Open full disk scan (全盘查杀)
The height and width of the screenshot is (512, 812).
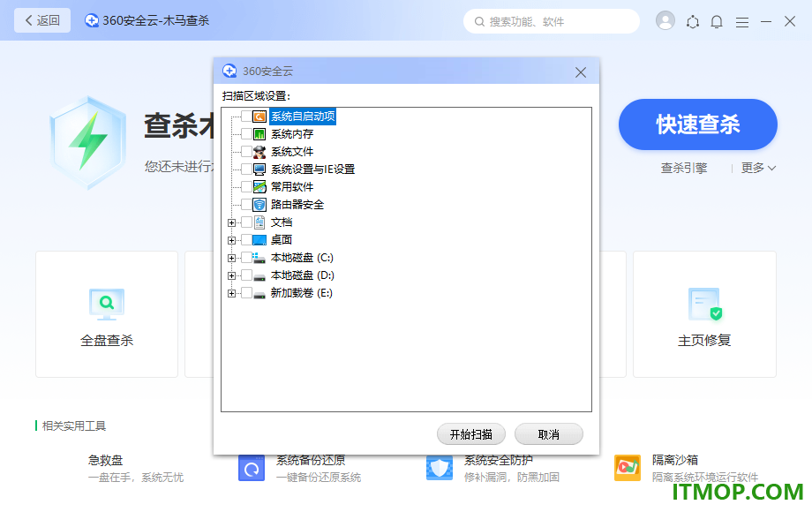[107, 314]
